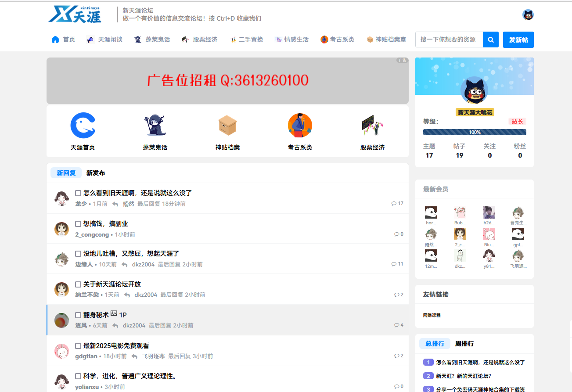Viewport: 572px width, 392px height.
Task: Open the 股票经济 stock chart icon
Action: point(372,125)
